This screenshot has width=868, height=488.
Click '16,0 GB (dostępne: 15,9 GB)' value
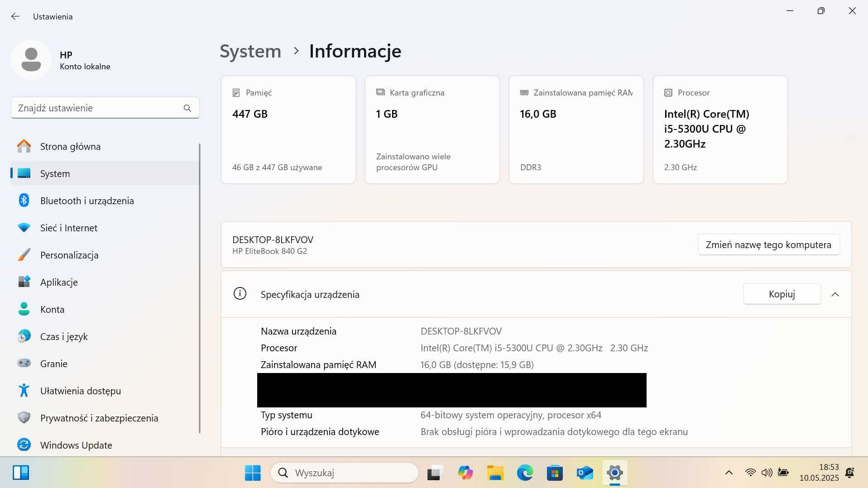[x=477, y=365]
